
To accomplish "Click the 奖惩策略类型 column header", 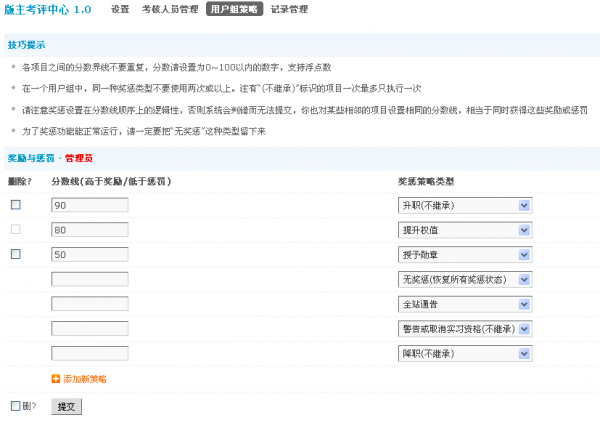I will click(x=426, y=181).
